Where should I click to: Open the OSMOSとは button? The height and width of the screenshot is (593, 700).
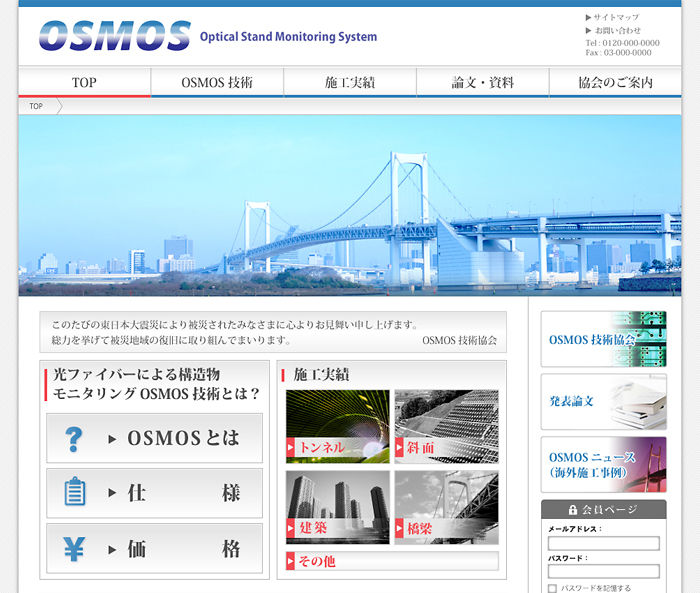click(x=154, y=438)
